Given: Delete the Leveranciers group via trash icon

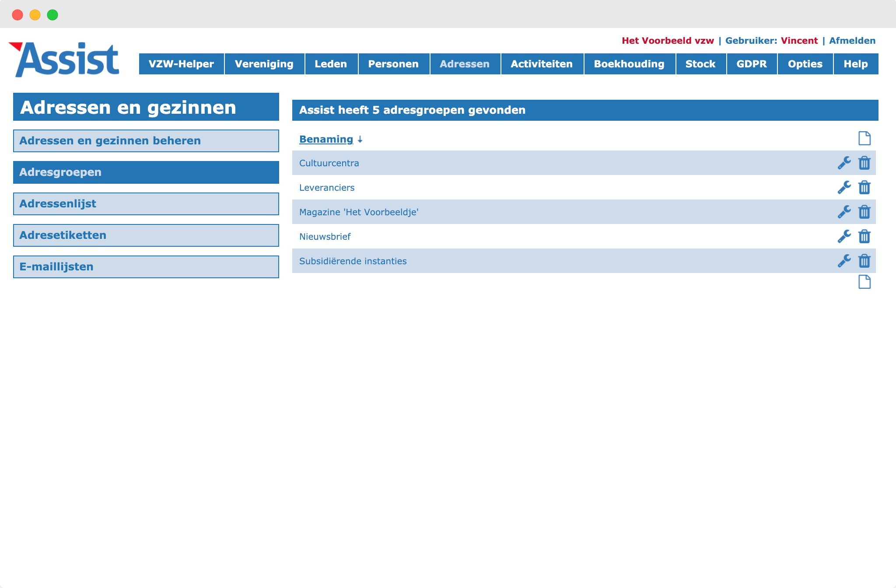Looking at the screenshot, I should pyautogui.click(x=864, y=187).
